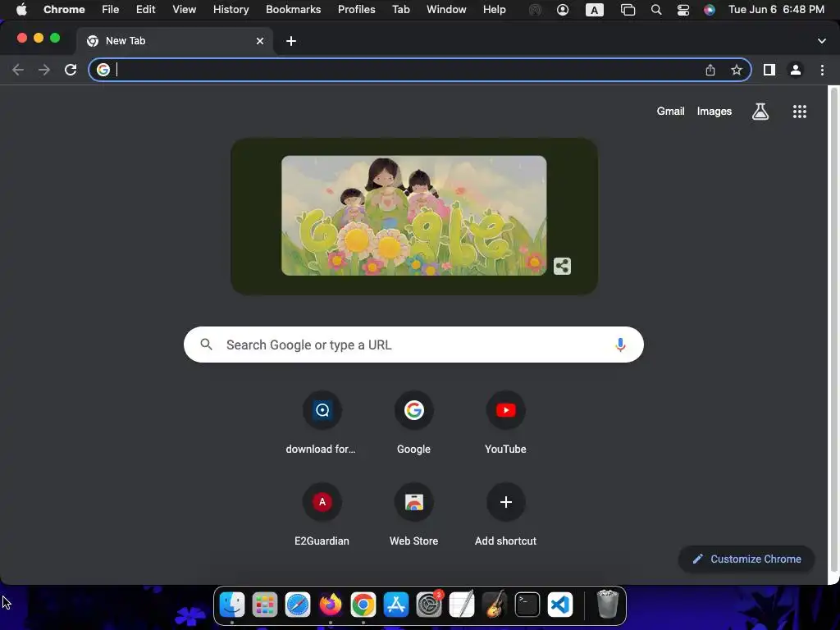Open the Trash in the Dock
Viewport: 840px width, 630px height.
pyautogui.click(x=608, y=605)
